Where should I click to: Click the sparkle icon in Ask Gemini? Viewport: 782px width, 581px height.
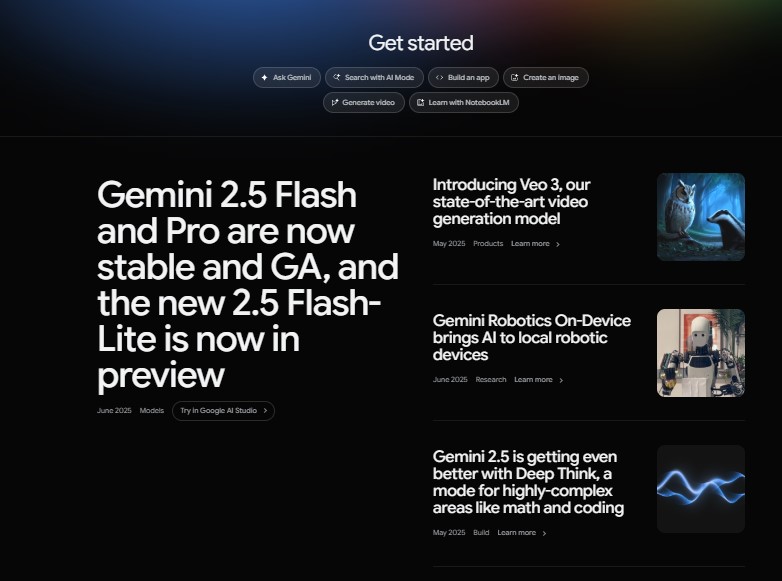[264, 78]
